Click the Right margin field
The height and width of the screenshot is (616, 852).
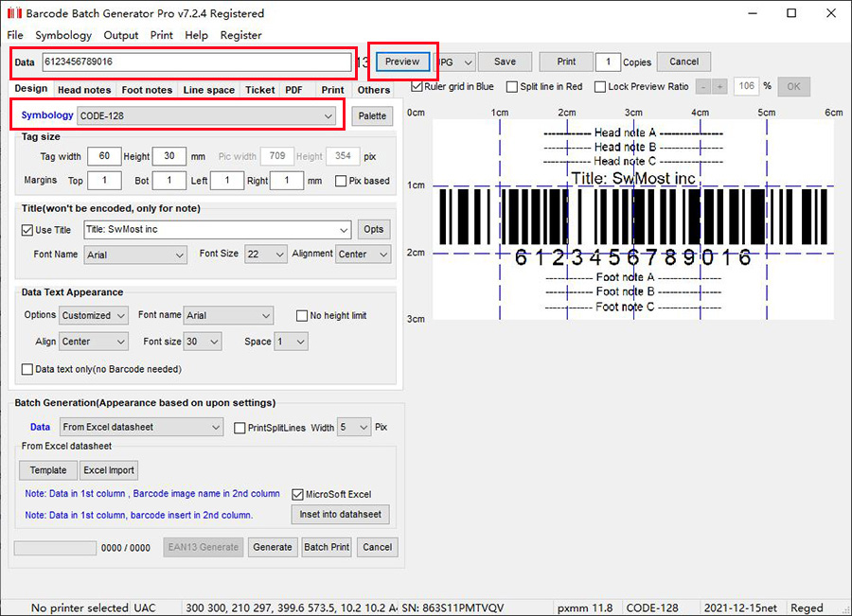[x=286, y=181]
